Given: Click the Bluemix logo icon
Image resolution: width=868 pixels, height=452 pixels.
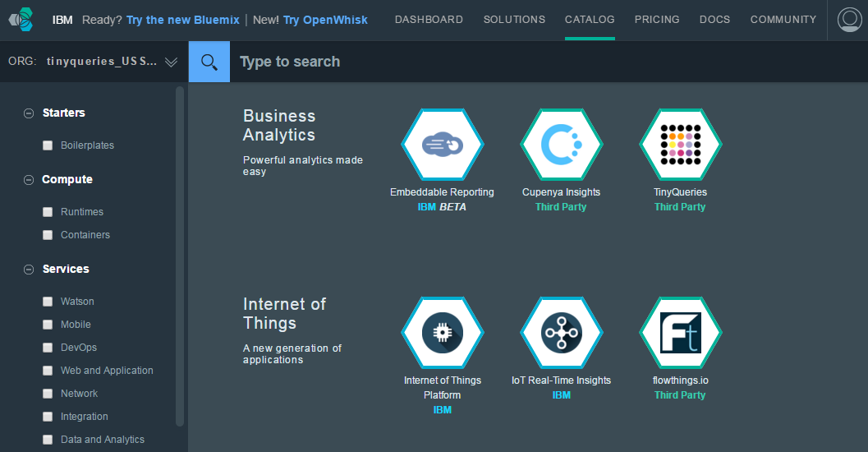Looking at the screenshot, I should click(21, 20).
